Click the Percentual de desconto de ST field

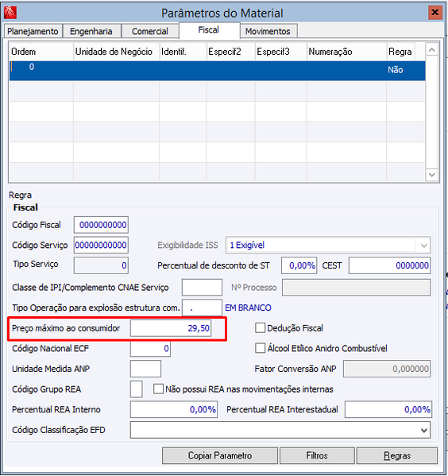click(x=299, y=265)
